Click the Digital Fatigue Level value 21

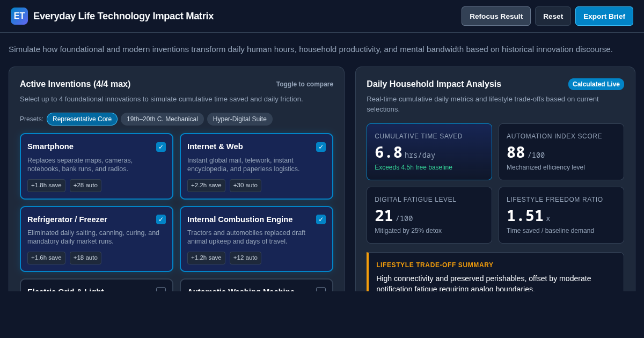tap(384, 216)
